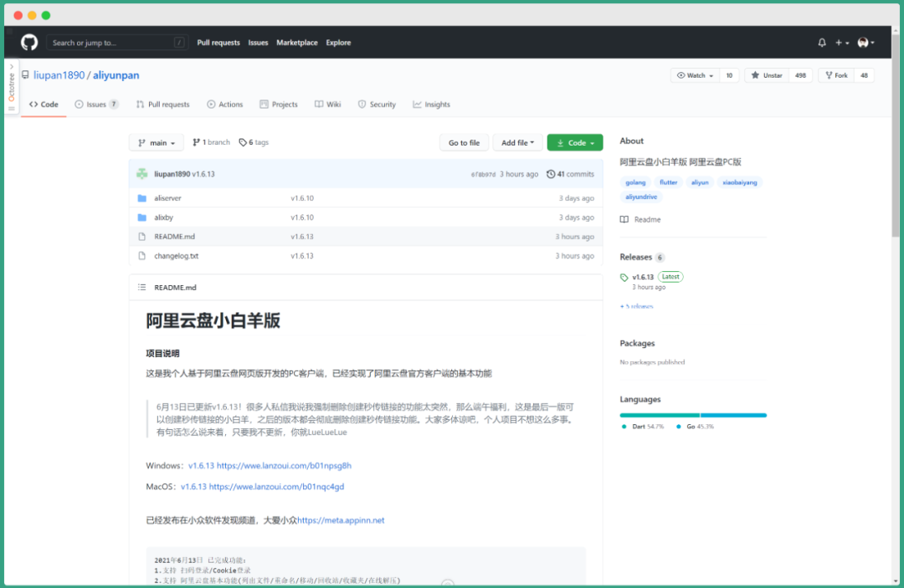This screenshot has width=904, height=588.
Task: Open the Releases heading link
Action: point(636,258)
